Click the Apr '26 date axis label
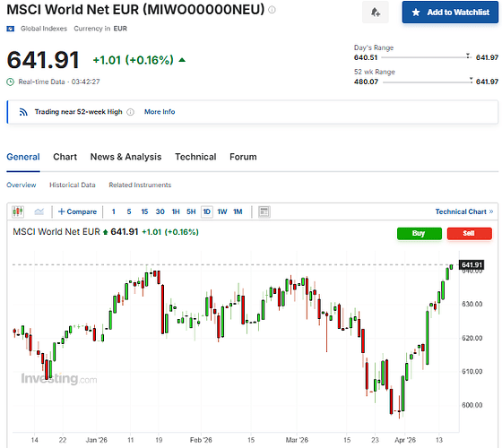This screenshot has width=502, height=448. [405, 440]
